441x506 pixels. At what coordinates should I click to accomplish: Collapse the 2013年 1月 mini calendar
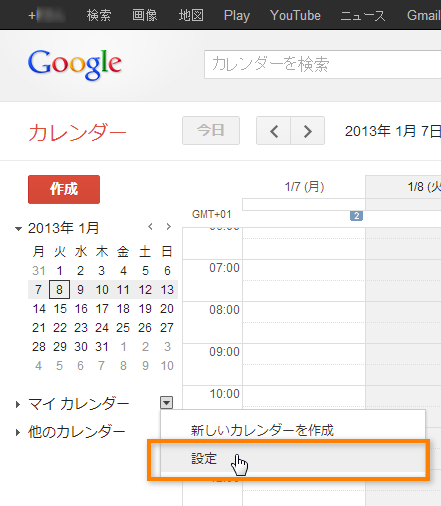tap(18, 229)
